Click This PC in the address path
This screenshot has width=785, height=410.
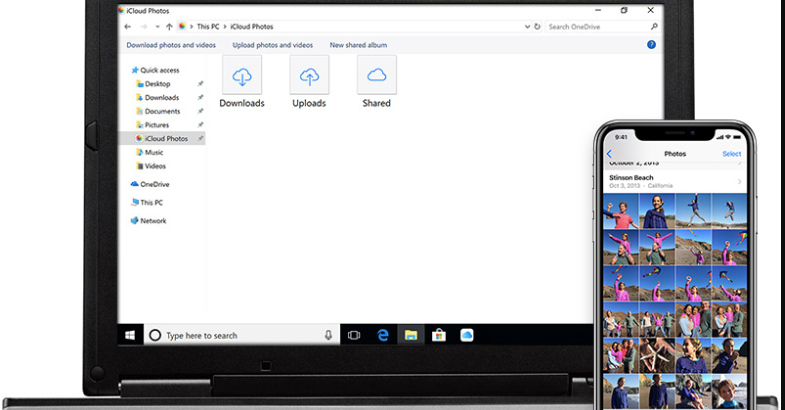(x=208, y=27)
